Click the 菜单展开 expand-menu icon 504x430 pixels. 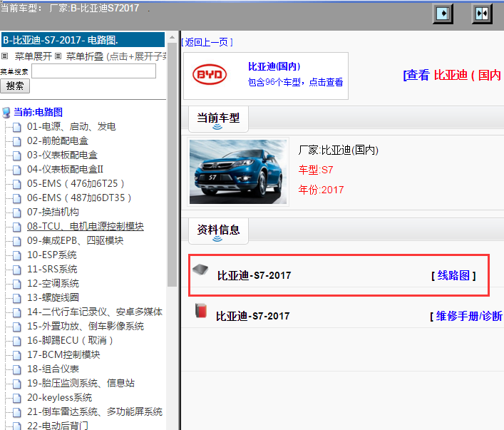[4, 56]
